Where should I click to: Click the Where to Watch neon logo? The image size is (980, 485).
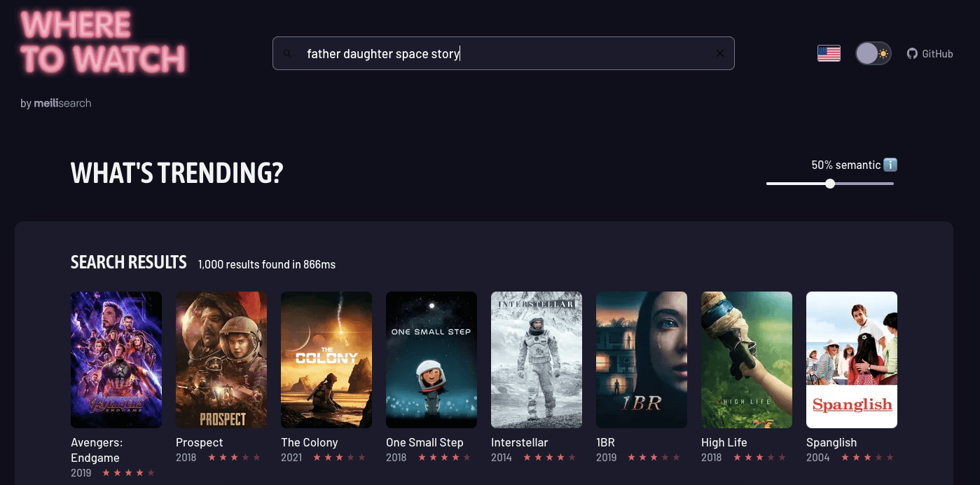103,43
